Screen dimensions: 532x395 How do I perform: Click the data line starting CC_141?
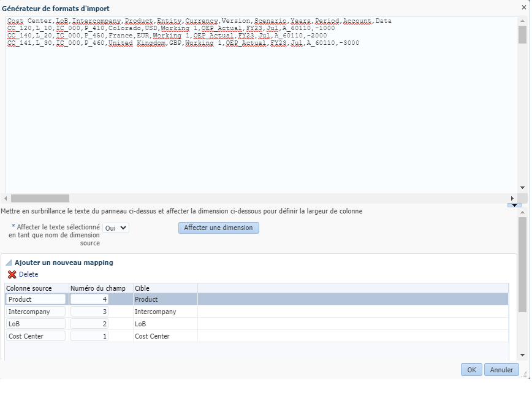[x=183, y=43]
